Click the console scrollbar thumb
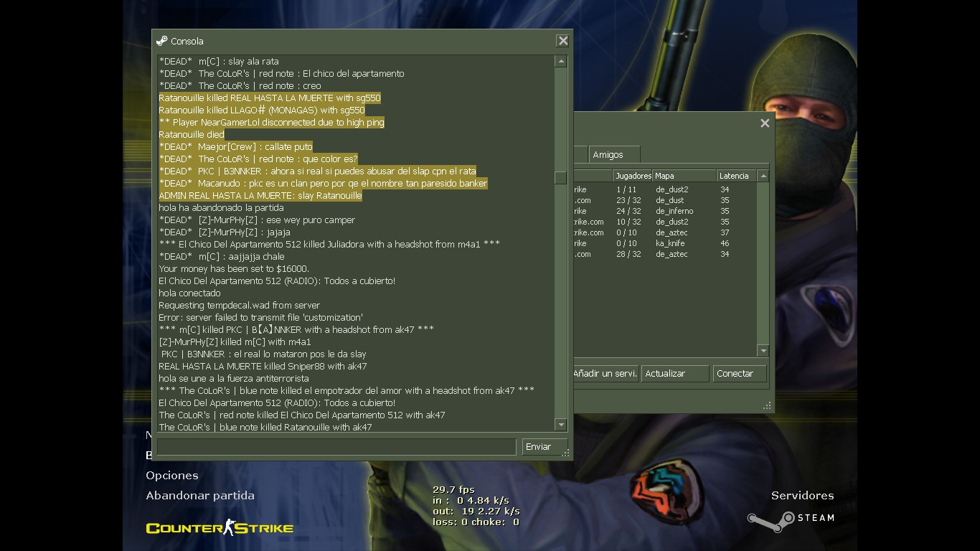Screen dimensions: 980x551 561,177
